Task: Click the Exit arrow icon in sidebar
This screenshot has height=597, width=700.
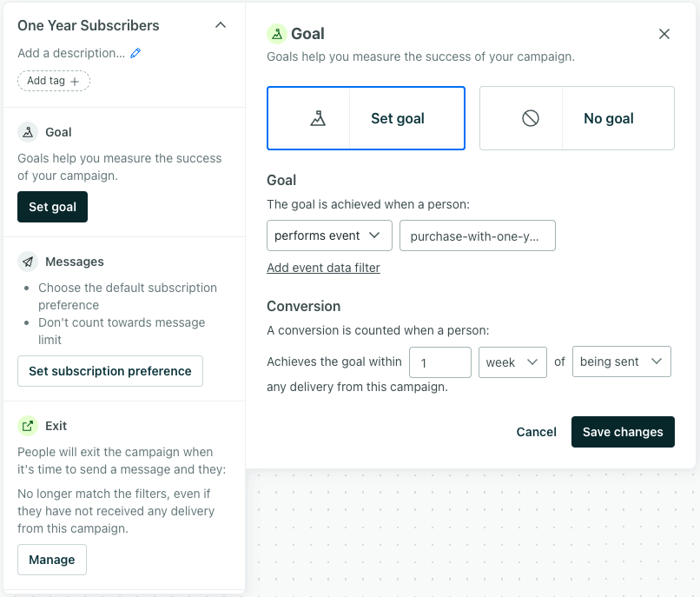Action: pos(28,426)
